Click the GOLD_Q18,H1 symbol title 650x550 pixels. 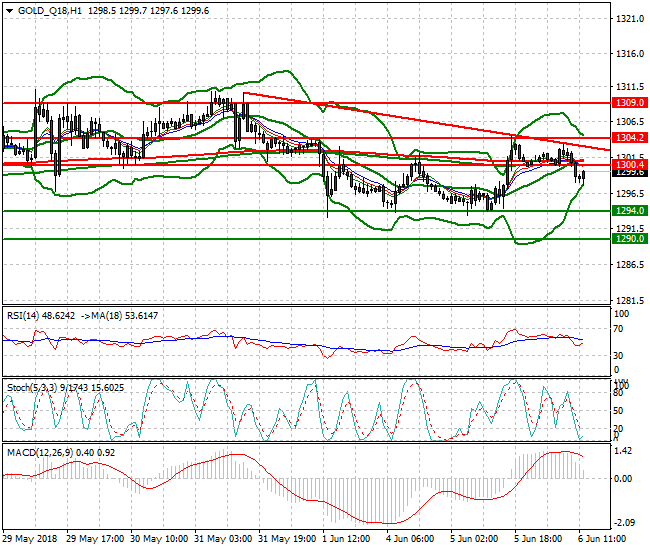tap(50, 11)
